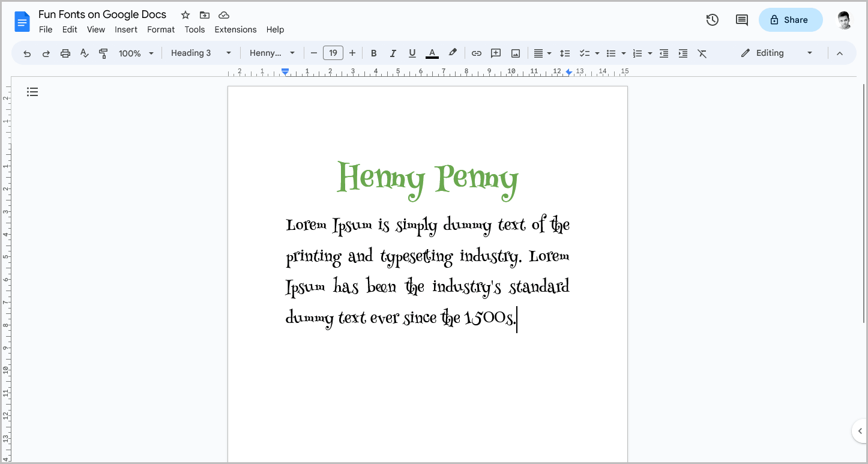Toggle italic formatting
This screenshot has height=464, width=868.
(393, 53)
